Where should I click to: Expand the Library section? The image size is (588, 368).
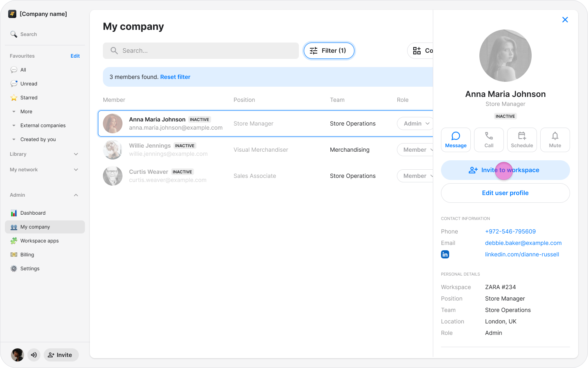(45, 154)
